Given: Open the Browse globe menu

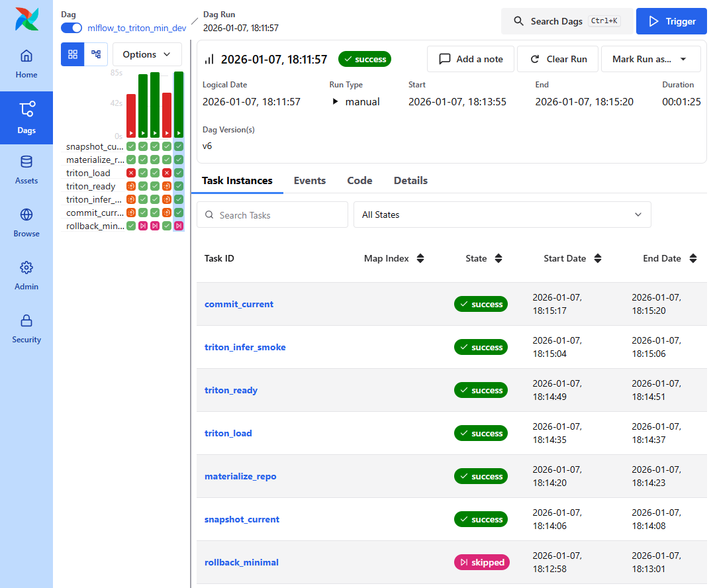Looking at the screenshot, I should [26, 223].
